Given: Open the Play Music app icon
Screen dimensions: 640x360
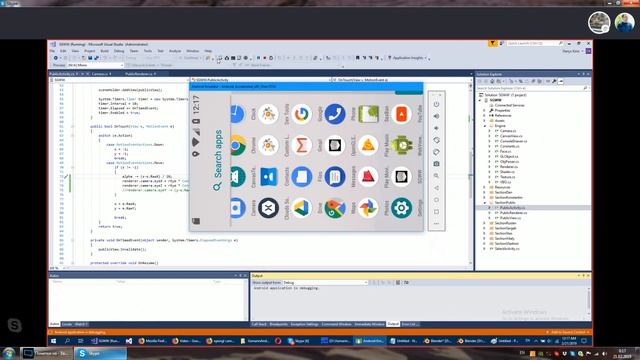Looking at the screenshot, I should coord(368,145).
